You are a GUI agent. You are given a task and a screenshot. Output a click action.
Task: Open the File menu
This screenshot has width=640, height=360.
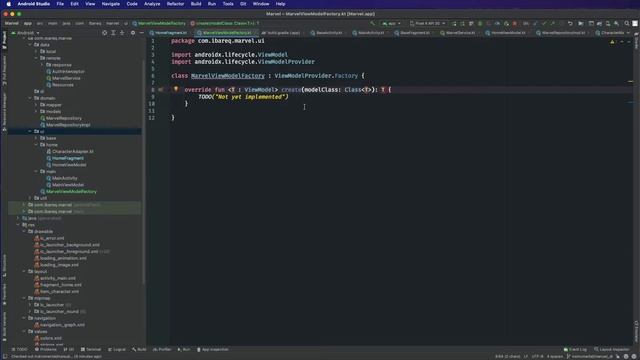coord(60,4)
